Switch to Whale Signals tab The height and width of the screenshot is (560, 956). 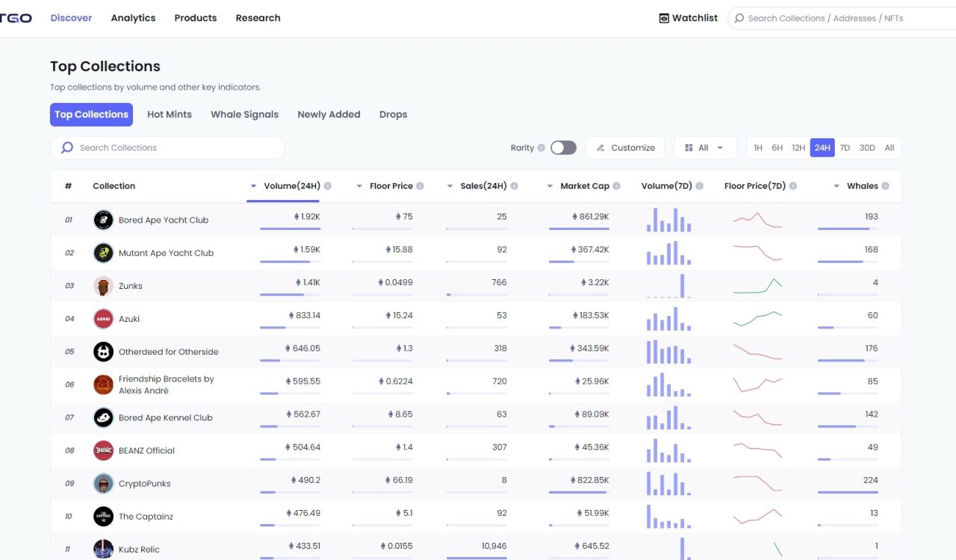tap(244, 114)
